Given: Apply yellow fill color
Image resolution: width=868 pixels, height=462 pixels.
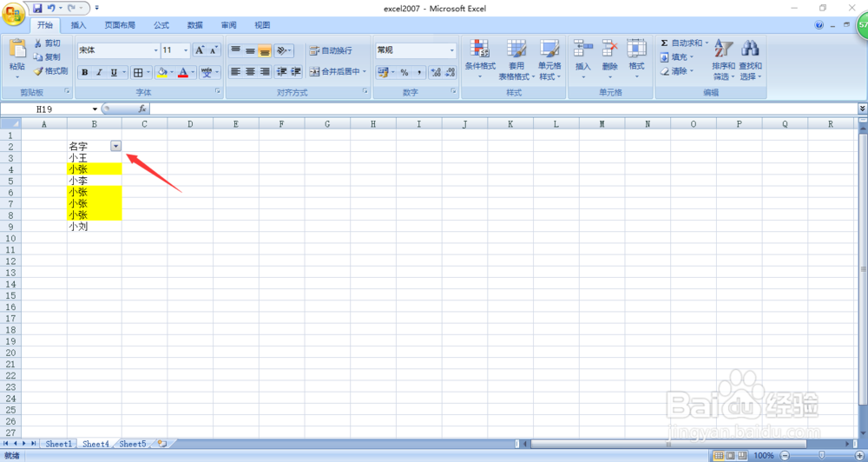Looking at the screenshot, I should (161, 72).
